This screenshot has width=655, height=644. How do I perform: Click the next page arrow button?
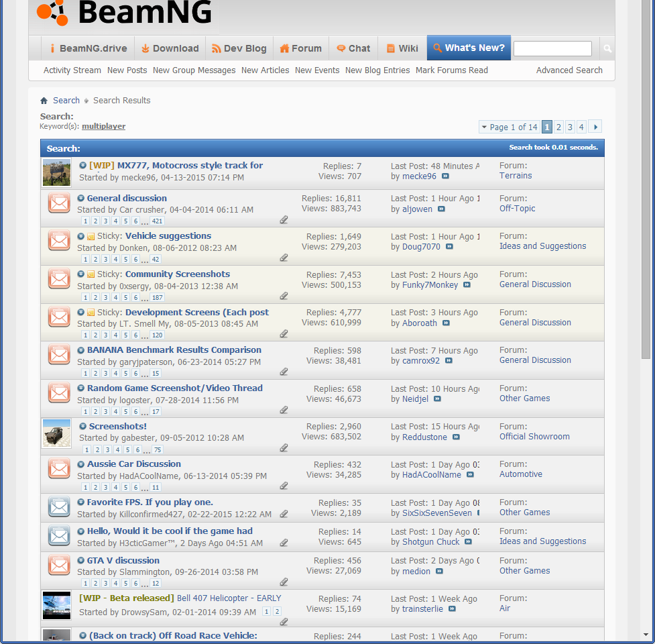[595, 127]
